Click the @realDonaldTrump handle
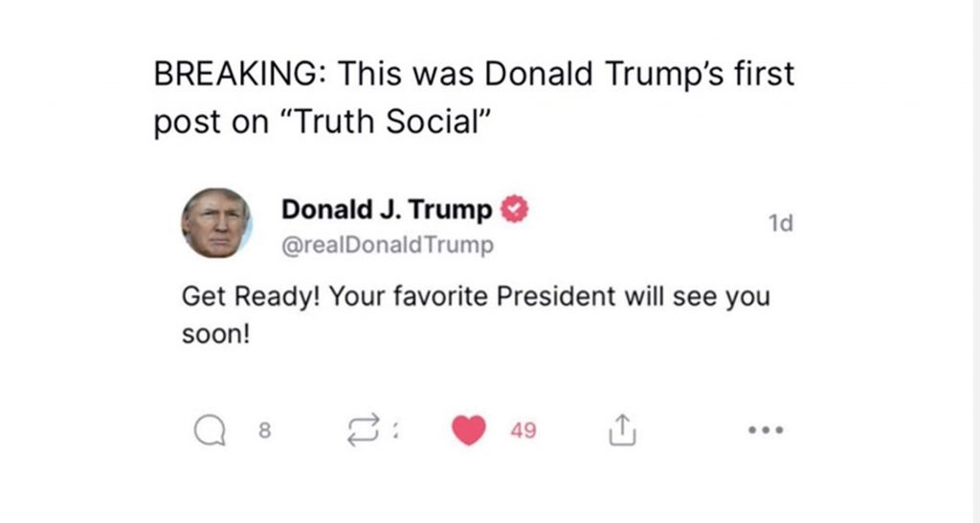The width and height of the screenshot is (980, 523). point(388,246)
